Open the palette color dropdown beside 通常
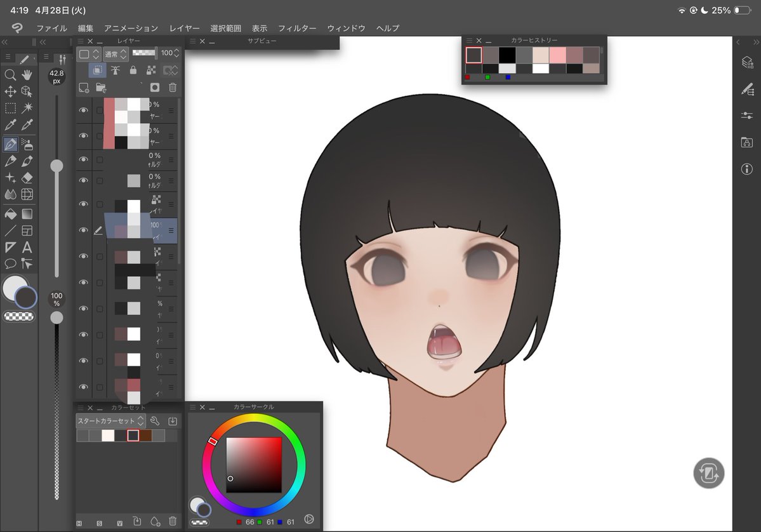This screenshot has height=532, width=761. click(x=89, y=54)
